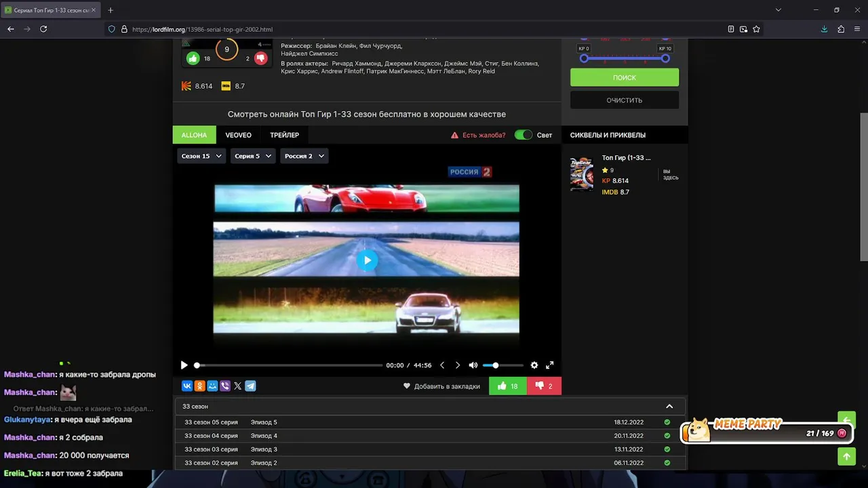The height and width of the screenshot is (488, 868).
Task: Share on VK icon
Action: (187, 386)
